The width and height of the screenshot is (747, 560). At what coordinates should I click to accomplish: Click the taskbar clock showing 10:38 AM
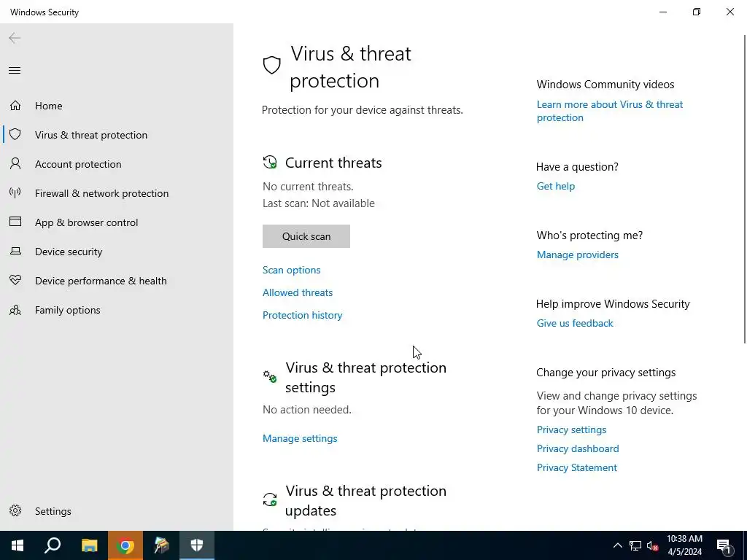[684, 545]
